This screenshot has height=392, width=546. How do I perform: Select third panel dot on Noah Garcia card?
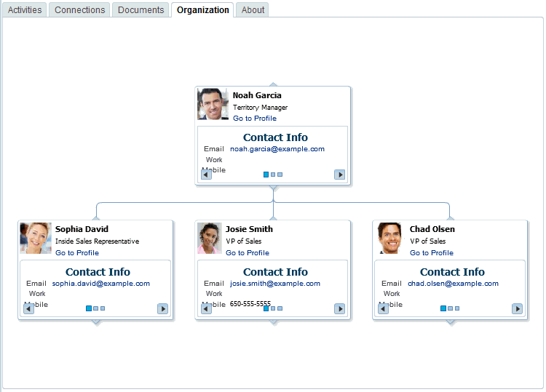[280, 175]
